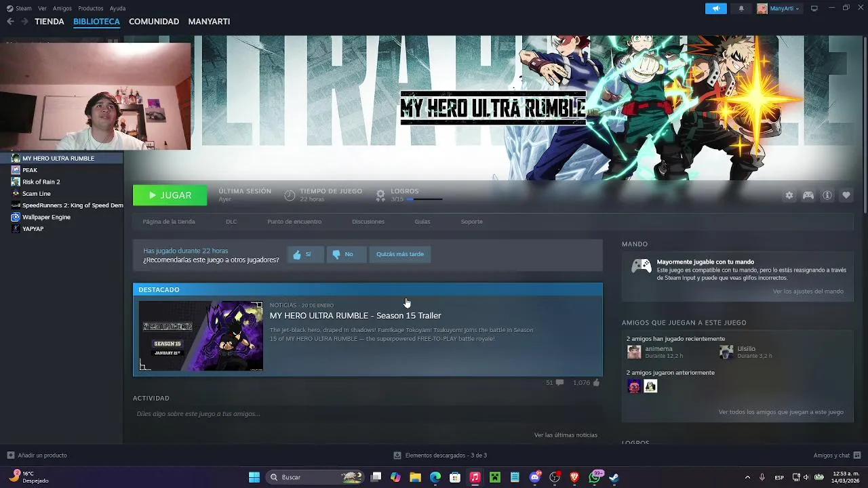Open Guías link
The height and width of the screenshot is (488, 868).
pos(422,222)
